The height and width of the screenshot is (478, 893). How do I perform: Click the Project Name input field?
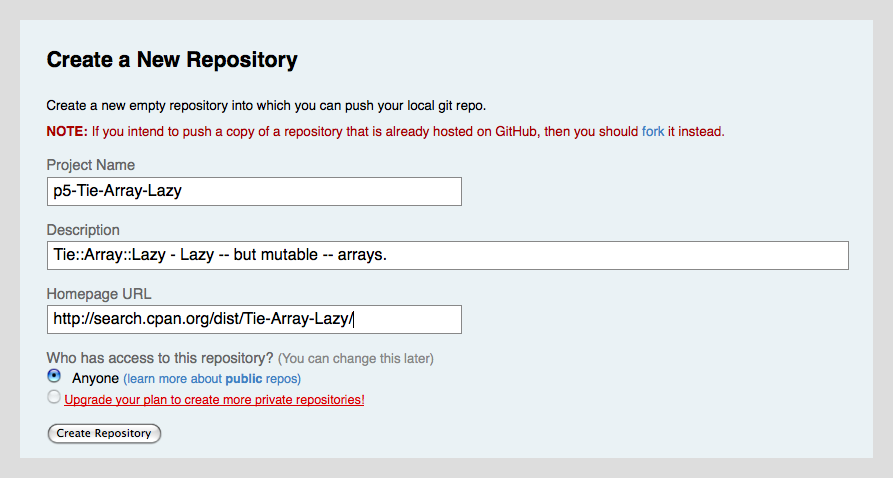(254, 191)
